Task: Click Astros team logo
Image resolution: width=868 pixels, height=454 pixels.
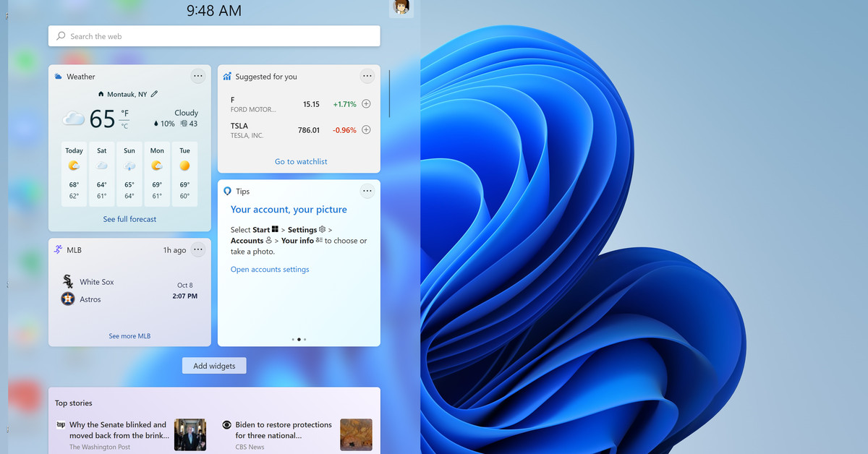Action: [68, 299]
